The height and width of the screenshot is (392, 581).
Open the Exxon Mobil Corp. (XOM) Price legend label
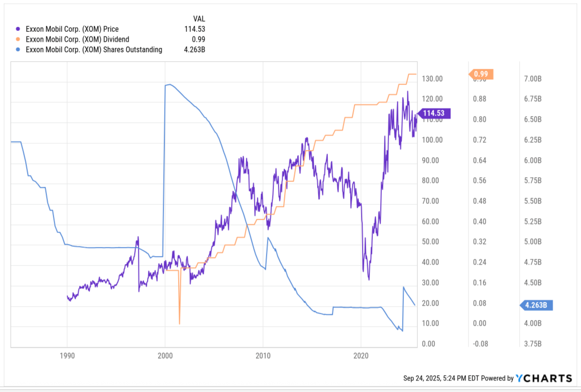pos(72,29)
